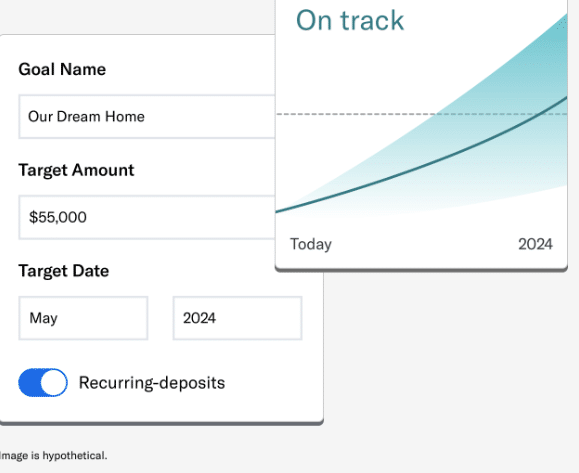Click the white knob of the toggle

point(54,383)
